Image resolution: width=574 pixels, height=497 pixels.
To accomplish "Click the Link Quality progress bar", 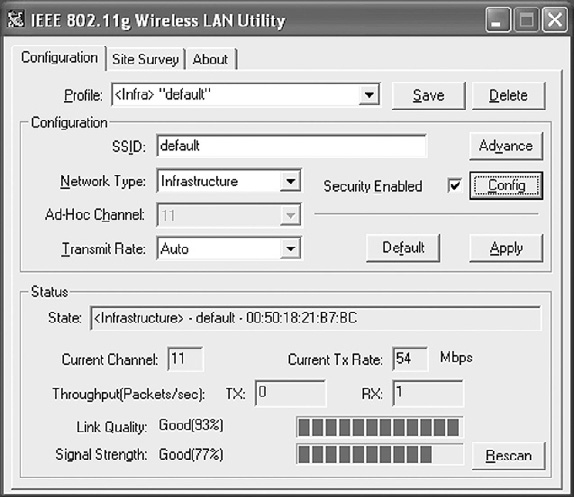I will pyautogui.click(x=380, y=427).
